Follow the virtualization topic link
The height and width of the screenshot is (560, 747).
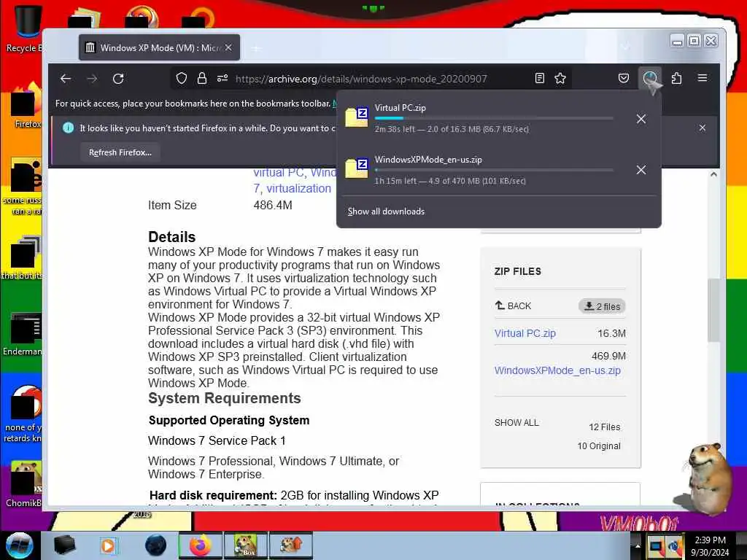point(298,189)
